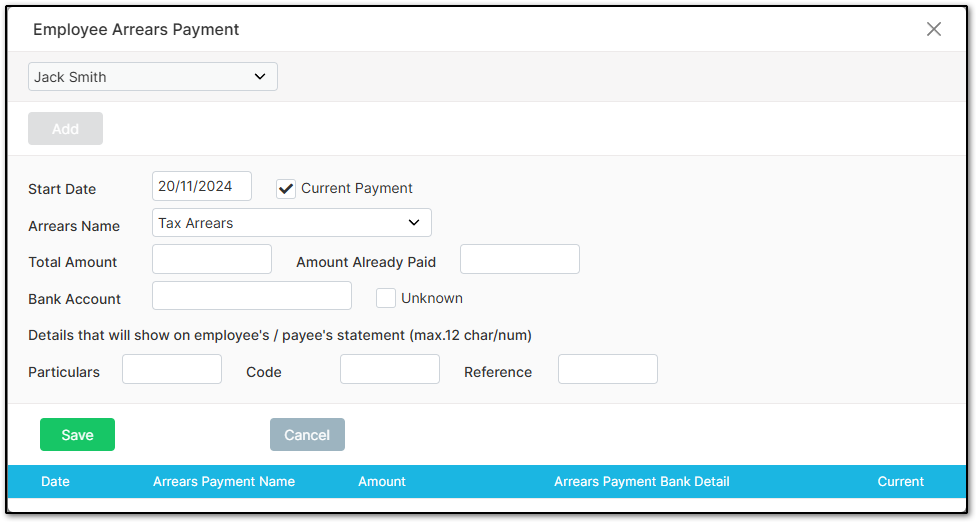Focus the Start Date field
The height and width of the screenshot is (523, 977).
coord(202,186)
